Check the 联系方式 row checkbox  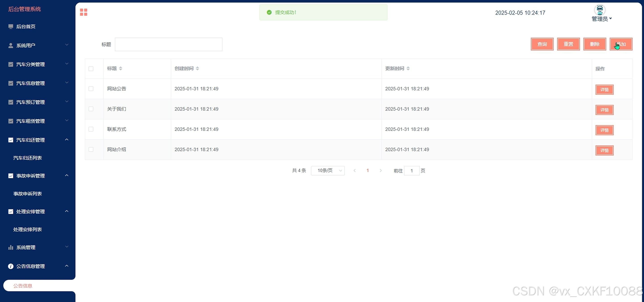click(91, 129)
